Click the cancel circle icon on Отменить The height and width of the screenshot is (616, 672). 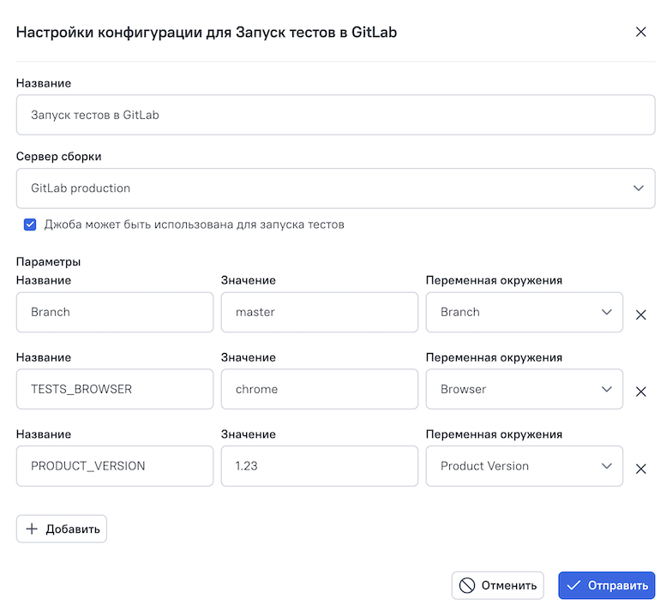(467, 586)
